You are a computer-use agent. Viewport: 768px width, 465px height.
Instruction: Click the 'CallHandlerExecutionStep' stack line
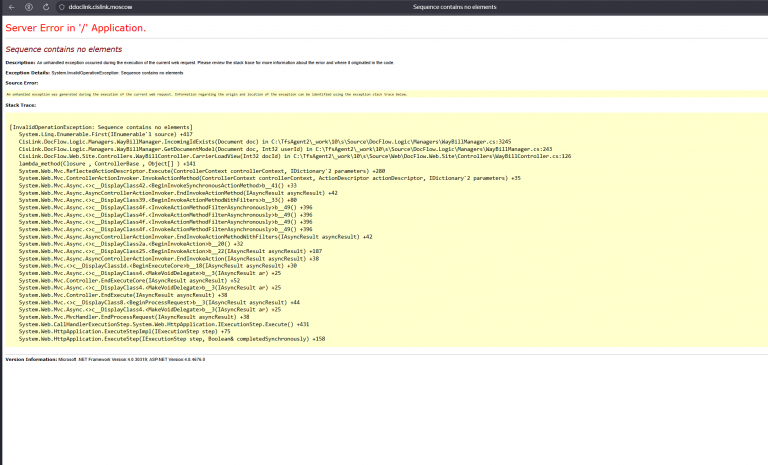[164, 324]
